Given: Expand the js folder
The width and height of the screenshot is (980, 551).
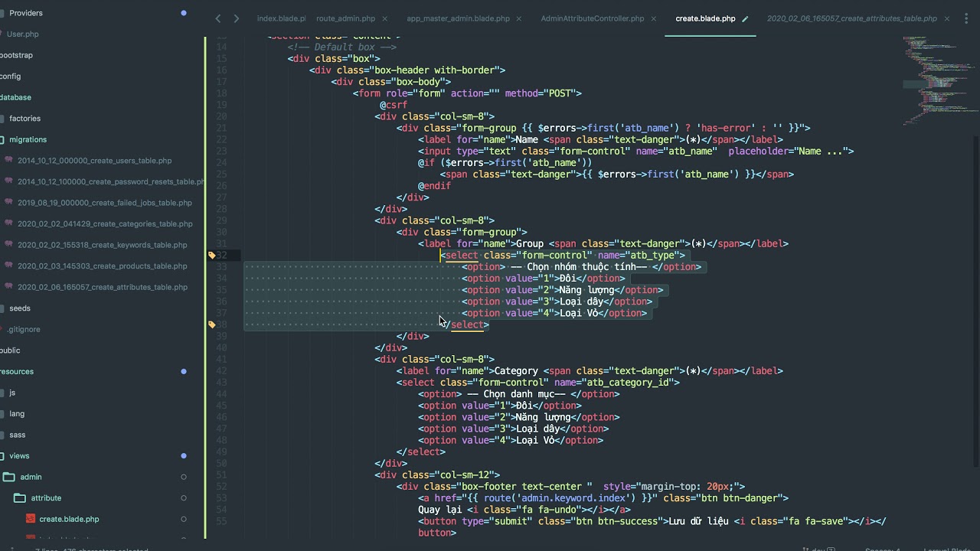Looking at the screenshot, I should coord(12,393).
